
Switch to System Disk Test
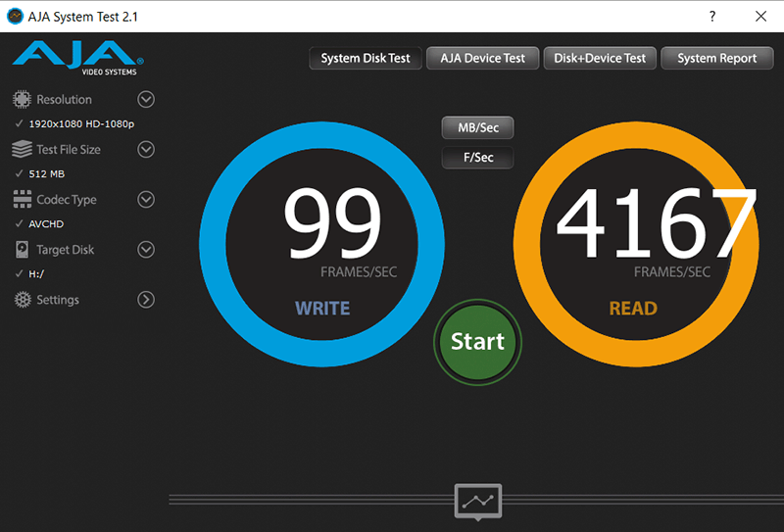pos(366,58)
